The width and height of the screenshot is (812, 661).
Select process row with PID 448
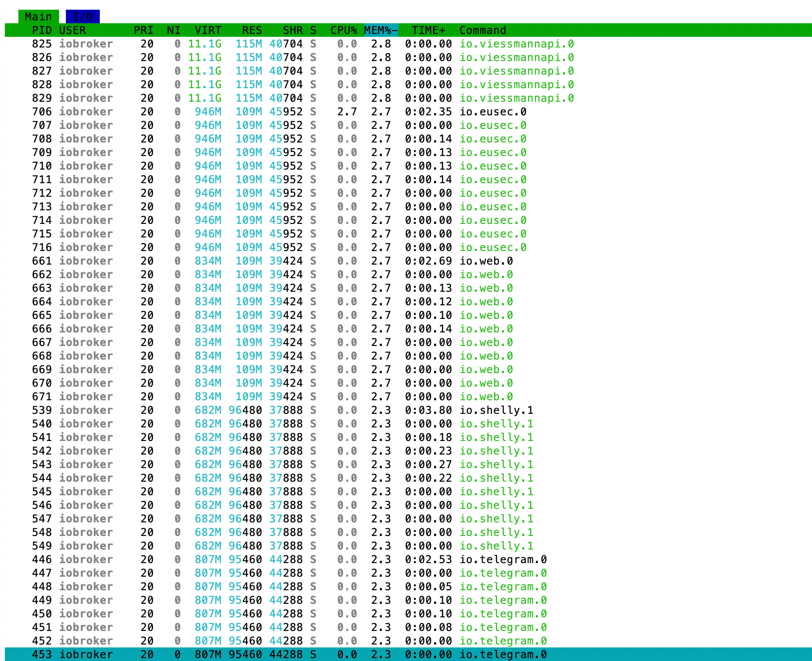408,586
